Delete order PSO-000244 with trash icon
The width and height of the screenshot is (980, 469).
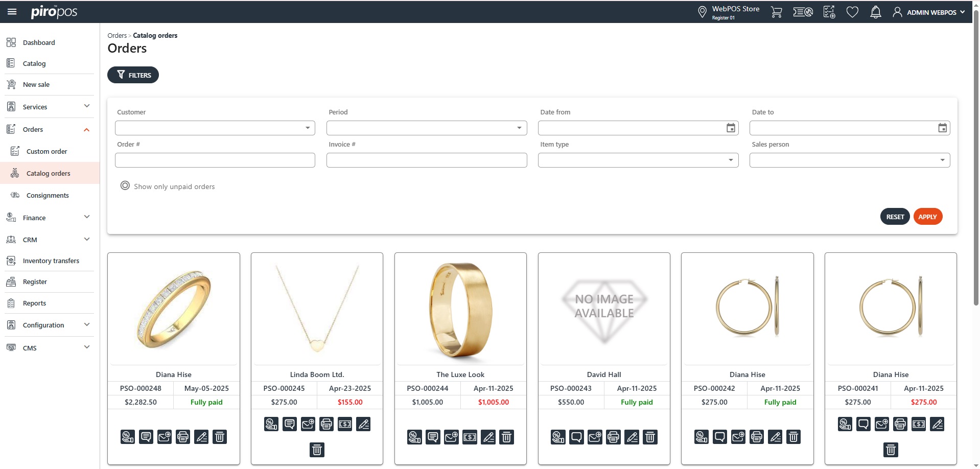click(506, 437)
